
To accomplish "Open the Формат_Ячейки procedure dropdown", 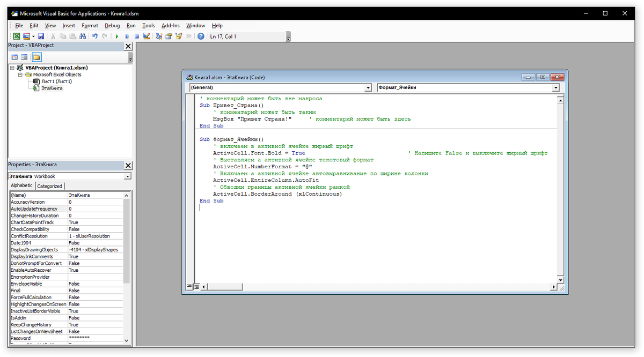I will [555, 88].
